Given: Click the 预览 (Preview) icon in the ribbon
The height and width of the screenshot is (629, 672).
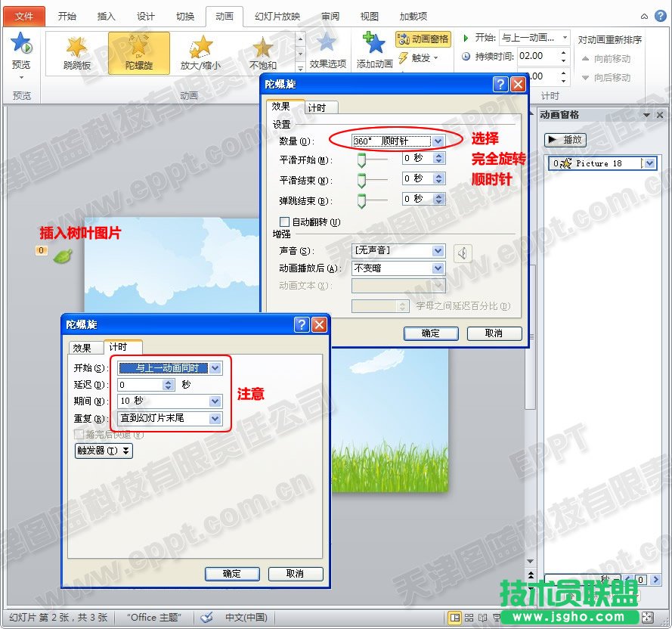Looking at the screenshot, I should pyautogui.click(x=21, y=47).
